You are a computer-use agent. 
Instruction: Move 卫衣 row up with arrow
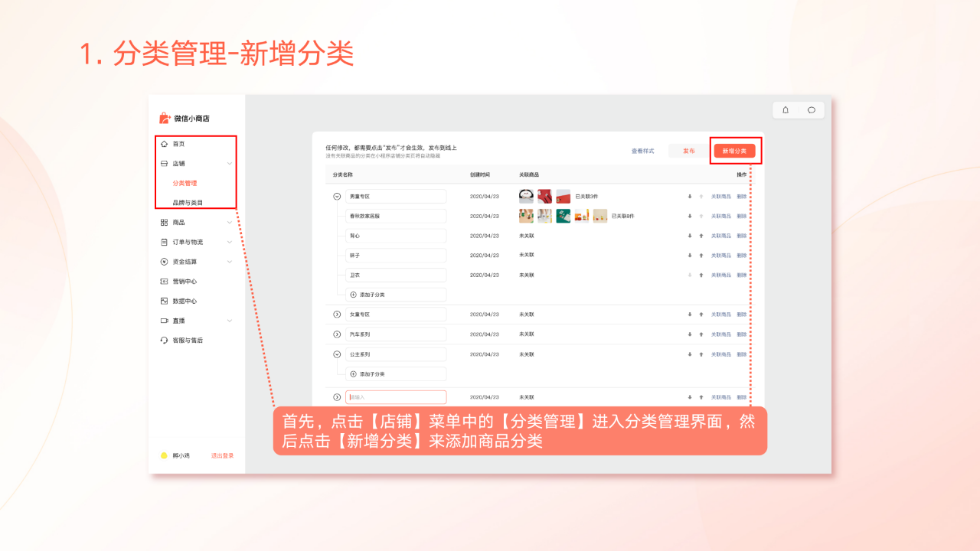(x=701, y=275)
